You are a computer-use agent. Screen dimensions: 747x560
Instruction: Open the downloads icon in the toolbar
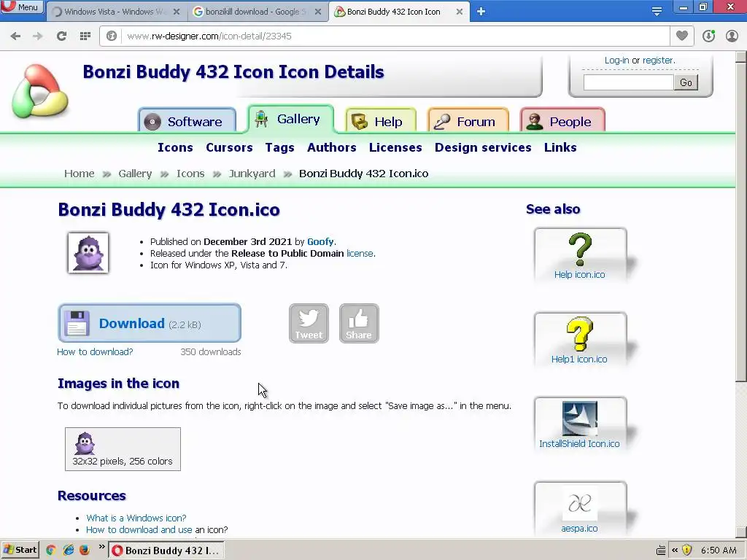[x=708, y=36]
